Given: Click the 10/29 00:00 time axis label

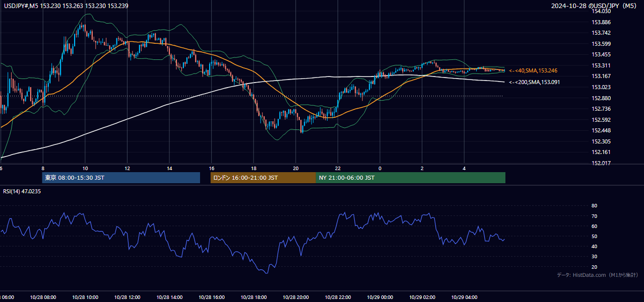Looking at the screenshot, I should tap(380, 297).
